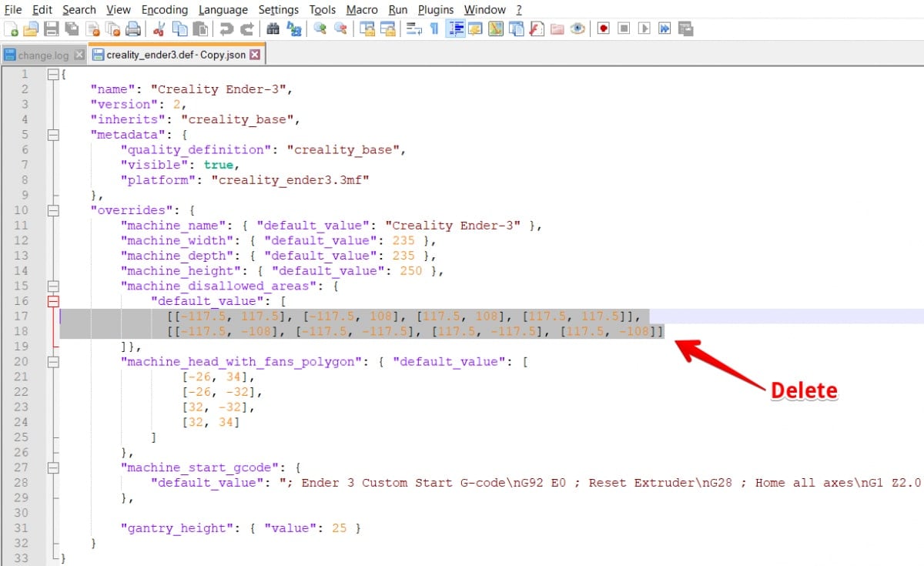Click the Save recorded macro icon

(685, 29)
